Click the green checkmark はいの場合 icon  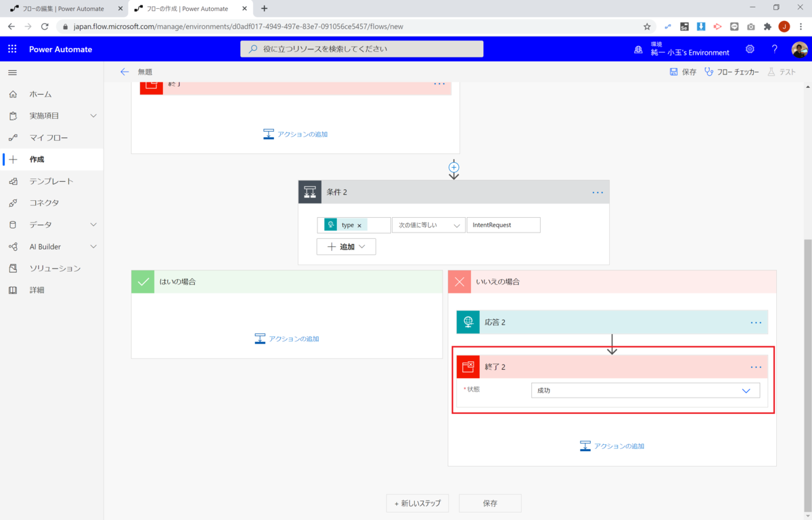click(143, 281)
